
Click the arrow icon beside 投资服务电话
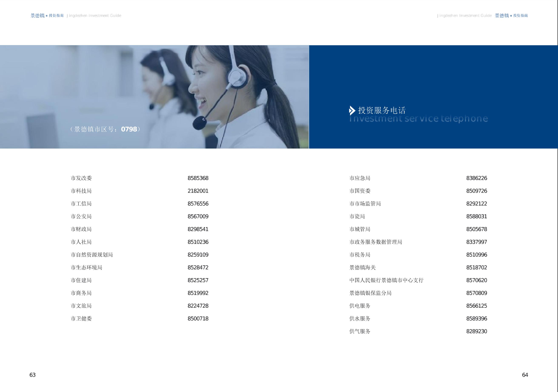[x=352, y=111]
